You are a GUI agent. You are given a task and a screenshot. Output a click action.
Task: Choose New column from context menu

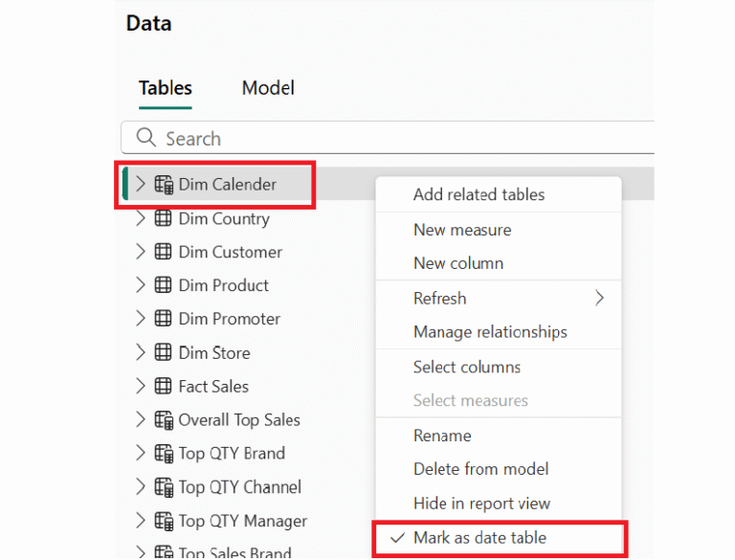pyautogui.click(x=499, y=263)
